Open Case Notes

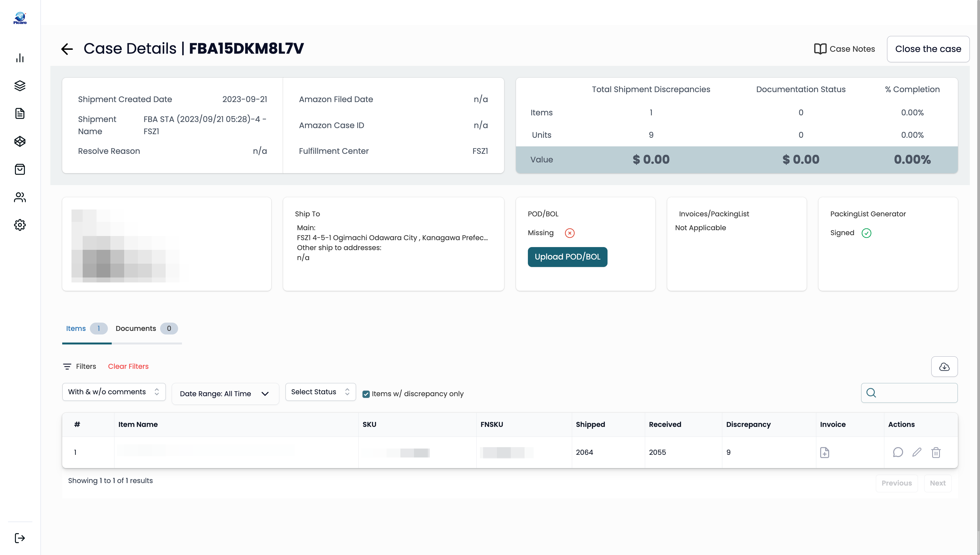(x=845, y=49)
